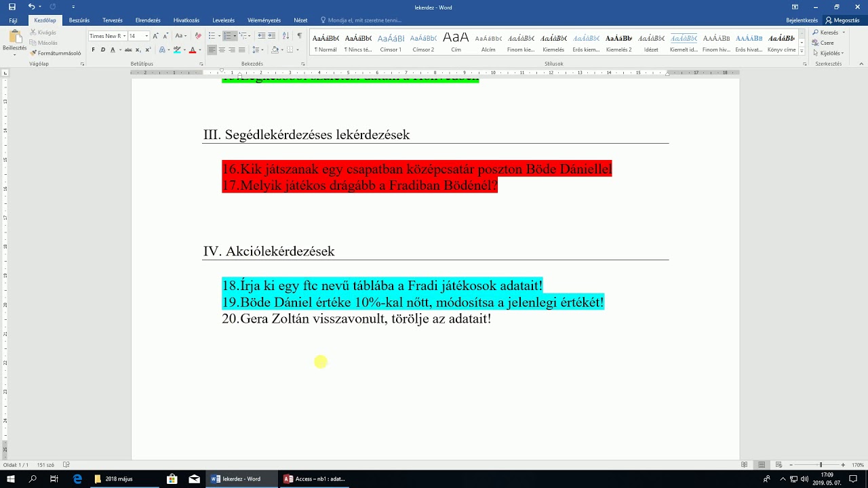Viewport: 868px width, 488px height.
Task: Toggle strikethrough formatting
Action: (x=128, y=49)
